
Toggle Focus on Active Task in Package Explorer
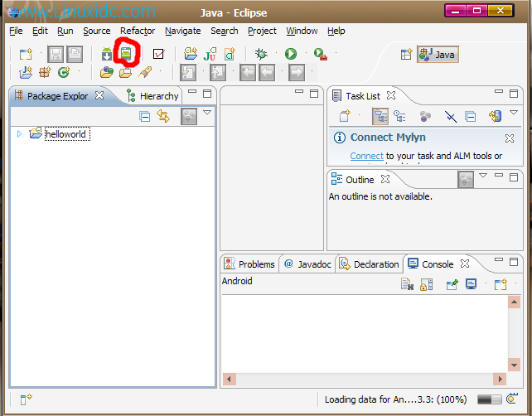click(189, 117)
